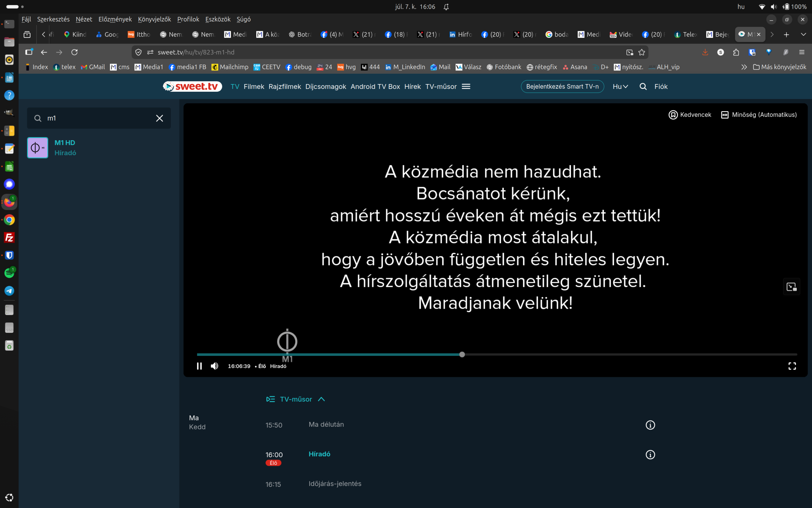Viewport: 812px width, 508px height.
Task: Open system volume indicator in top bar
Action: 774,7
